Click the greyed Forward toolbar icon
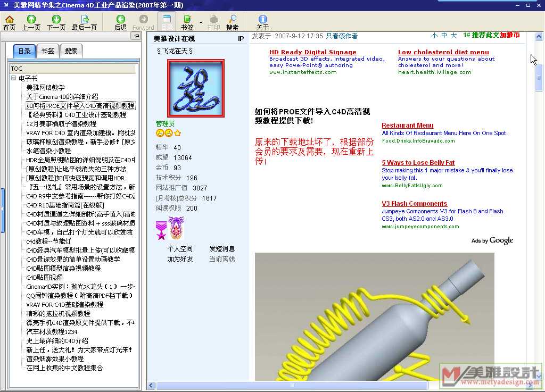The width and height of the screenshot is (545, 392). point(143,22)
